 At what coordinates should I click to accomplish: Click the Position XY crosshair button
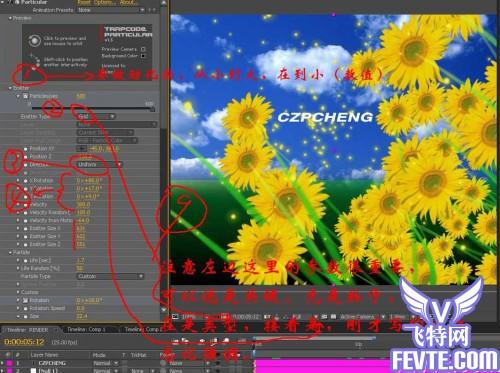[x=81, y=149]
